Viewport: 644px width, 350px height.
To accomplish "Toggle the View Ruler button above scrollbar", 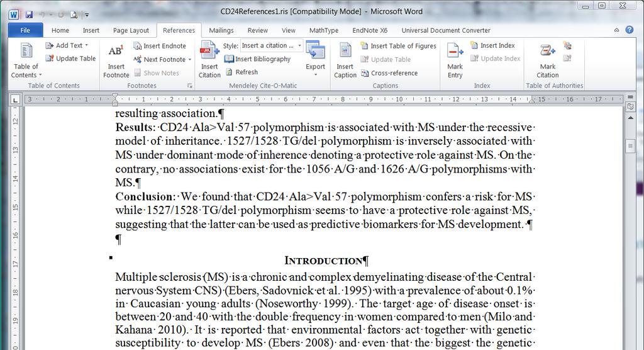I will [630, 107].
